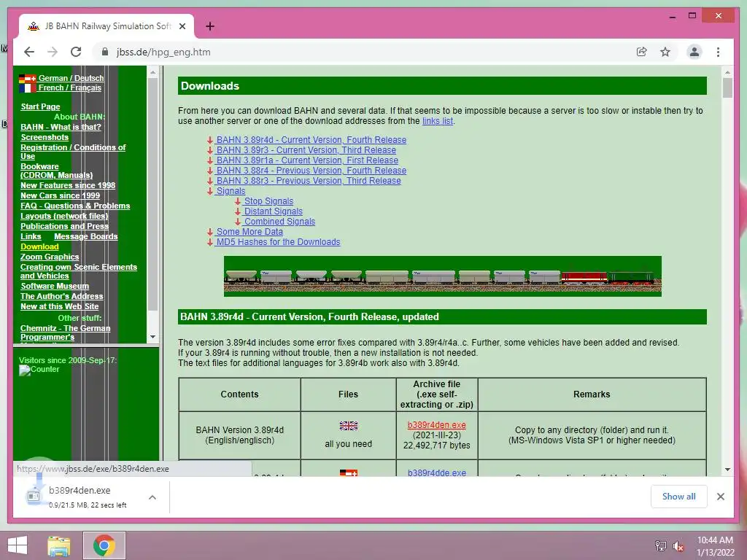The height and width of the screenshot is (560, 747).
Task: Open Registration / Conditions of Use
Action: [73, 152]
